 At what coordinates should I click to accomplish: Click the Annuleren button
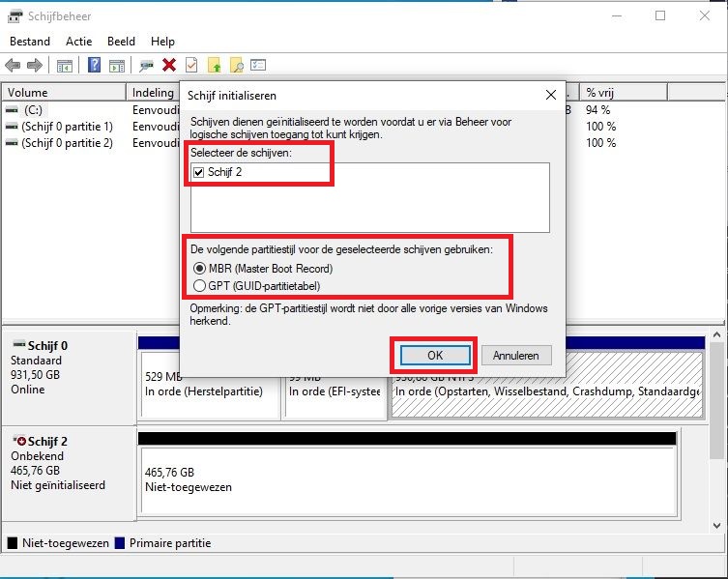coord(516,356)
